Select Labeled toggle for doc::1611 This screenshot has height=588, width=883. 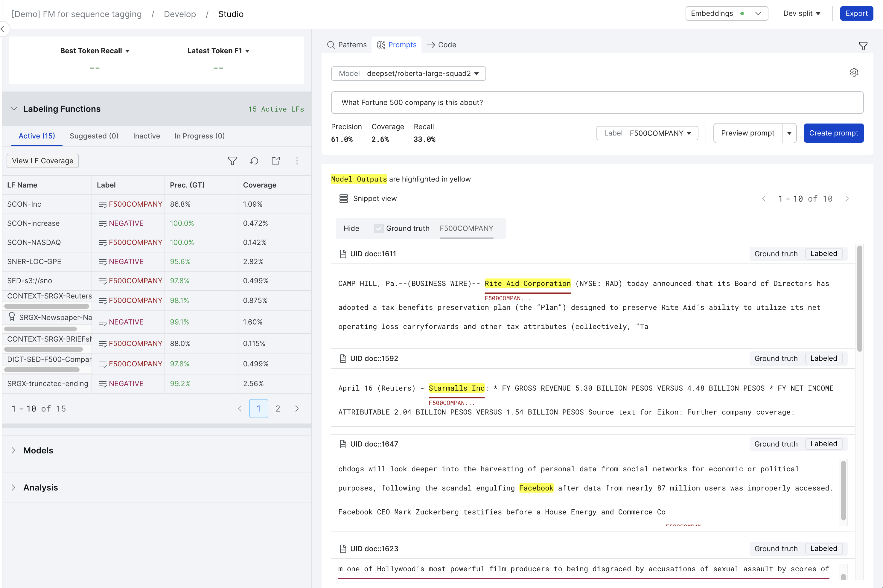(823, 254)
